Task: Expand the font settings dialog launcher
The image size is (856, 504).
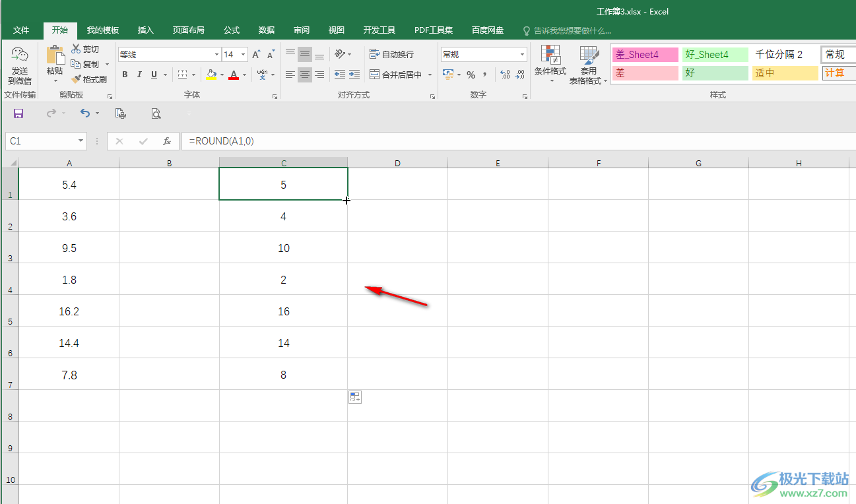Action: (275, 96)
